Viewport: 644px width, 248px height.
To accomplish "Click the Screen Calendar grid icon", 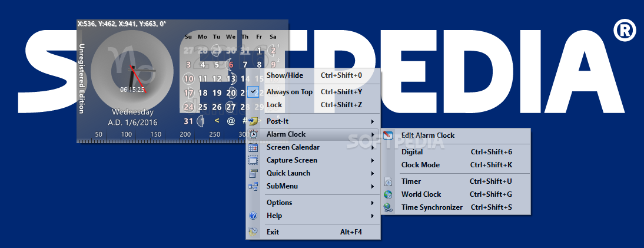I will 253,147.
